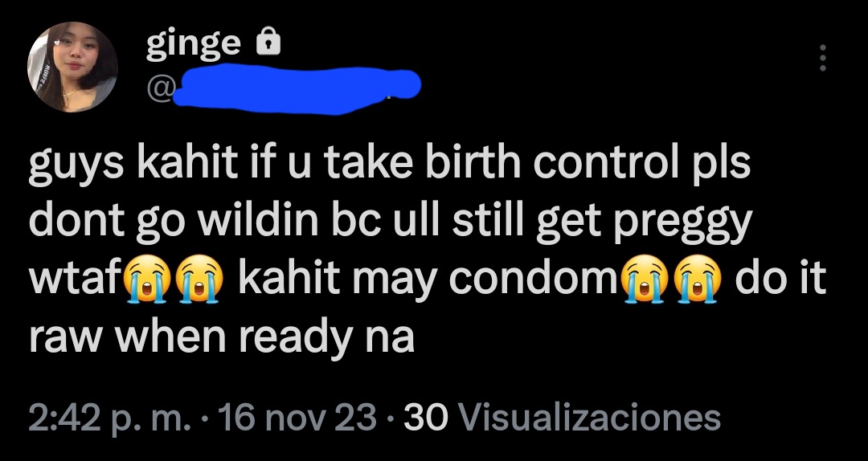Viewport: 868px width, 461px height.
Task: Click the @ symbol before the handle
Action: (x=161, y=88)
